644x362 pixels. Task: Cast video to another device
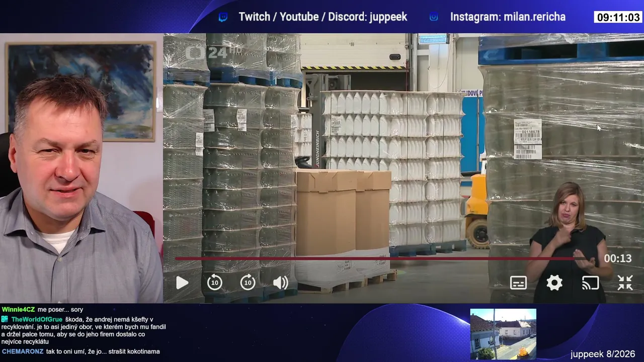click(x=590, y=283)
